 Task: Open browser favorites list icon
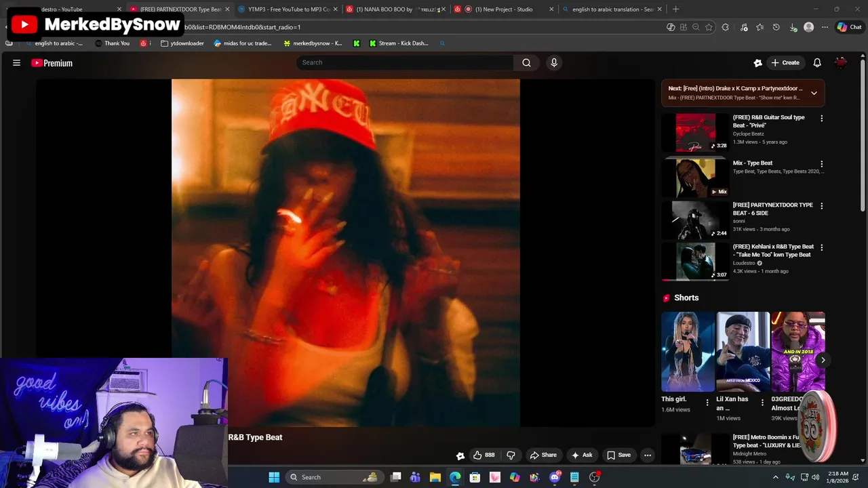click(759, 27)
